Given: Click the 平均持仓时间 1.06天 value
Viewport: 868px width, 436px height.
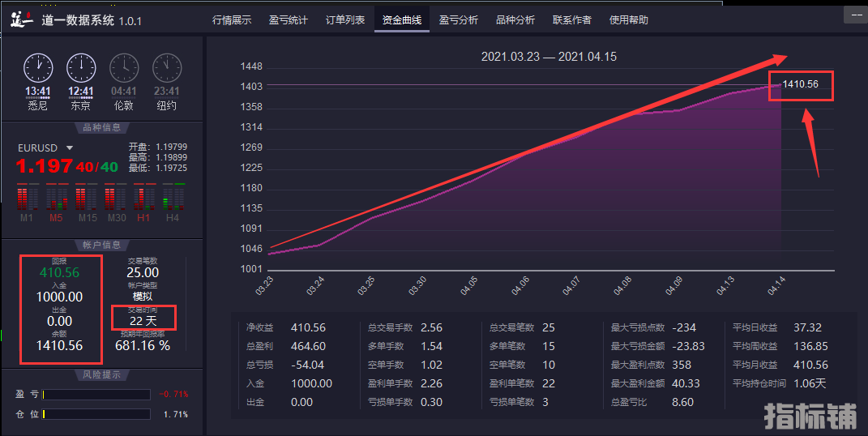Looking at the screenshot, I should pyautogui.click(x=810, y=383).
